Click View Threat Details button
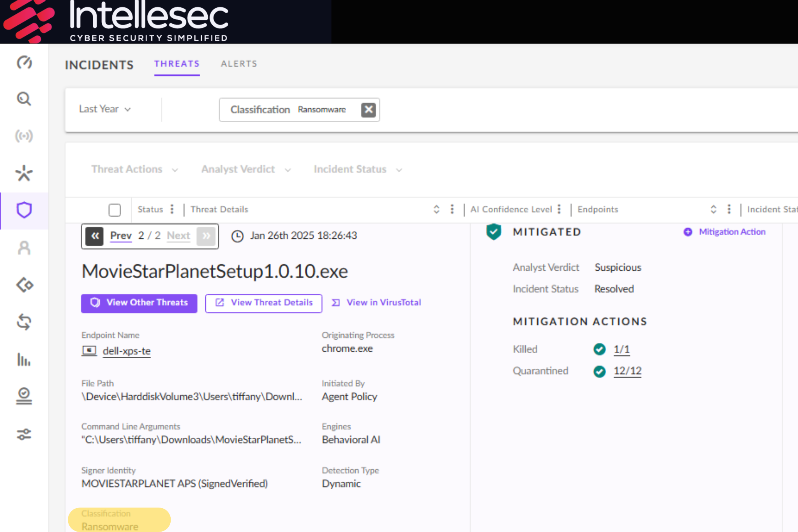798x532 pixels. pyautogui.click(x=264, y=303)
